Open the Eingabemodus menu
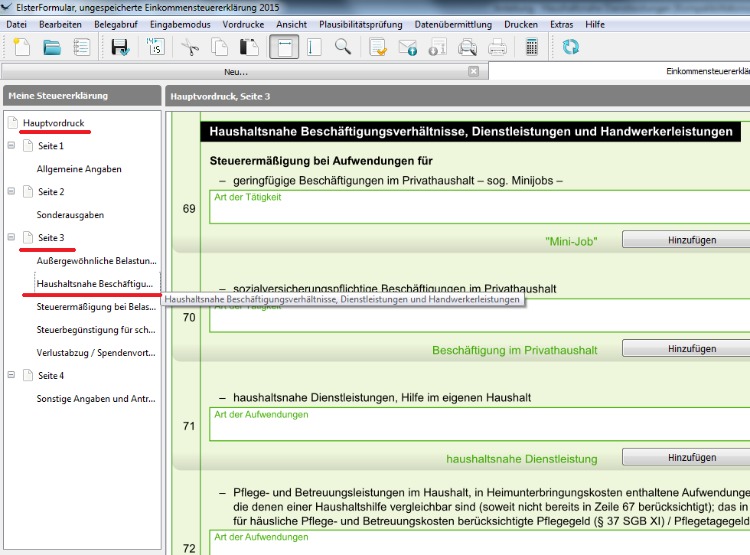 click(x=180, y=24)
